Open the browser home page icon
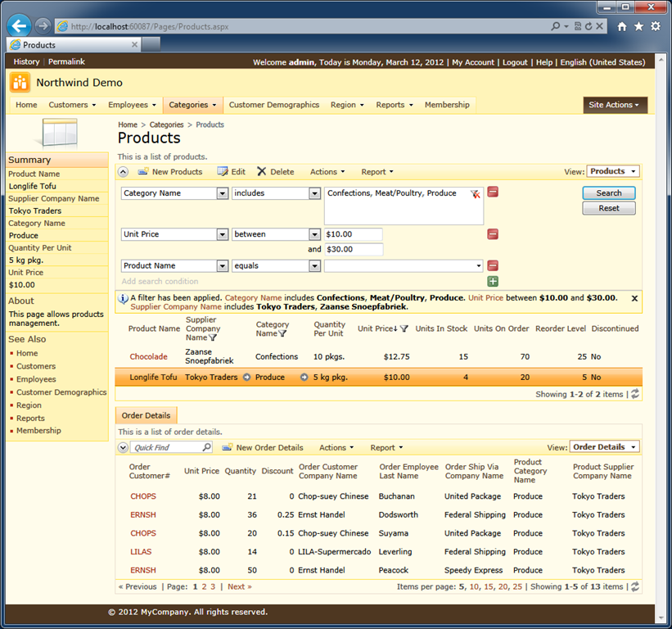 coord(622,26)
